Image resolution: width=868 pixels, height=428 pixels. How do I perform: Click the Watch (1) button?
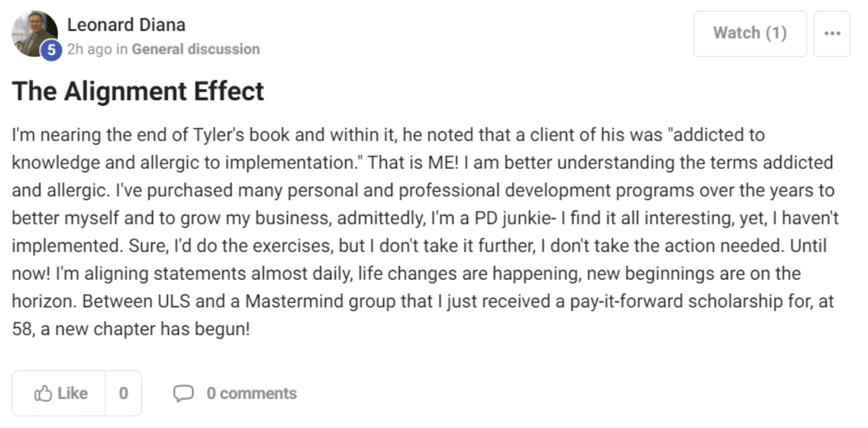click(x=749, y=33)
